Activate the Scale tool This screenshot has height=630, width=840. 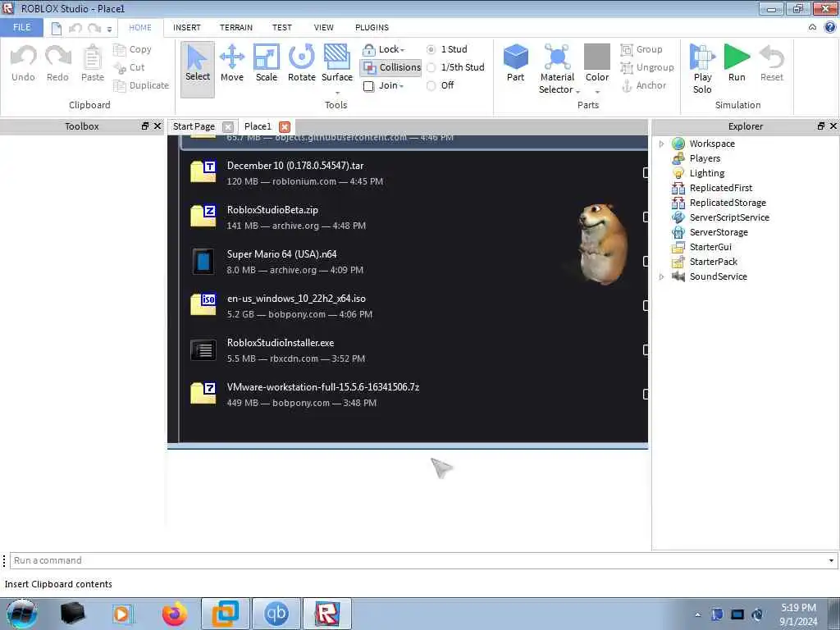pos(267,64)
